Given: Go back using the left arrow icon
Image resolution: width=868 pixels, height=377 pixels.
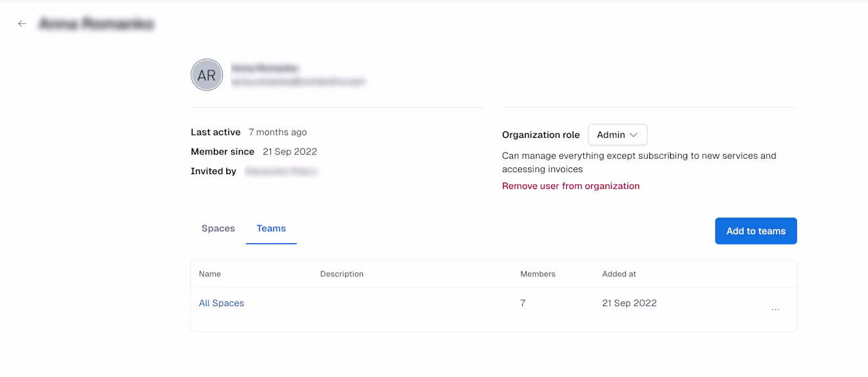Looking at the screenshot, I should click(22, 24).
